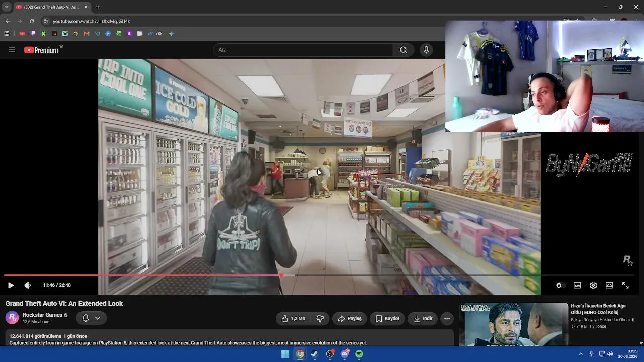Click the search magnifier button
The width and height of the screenshot is (644, 362).
point(404,50)
